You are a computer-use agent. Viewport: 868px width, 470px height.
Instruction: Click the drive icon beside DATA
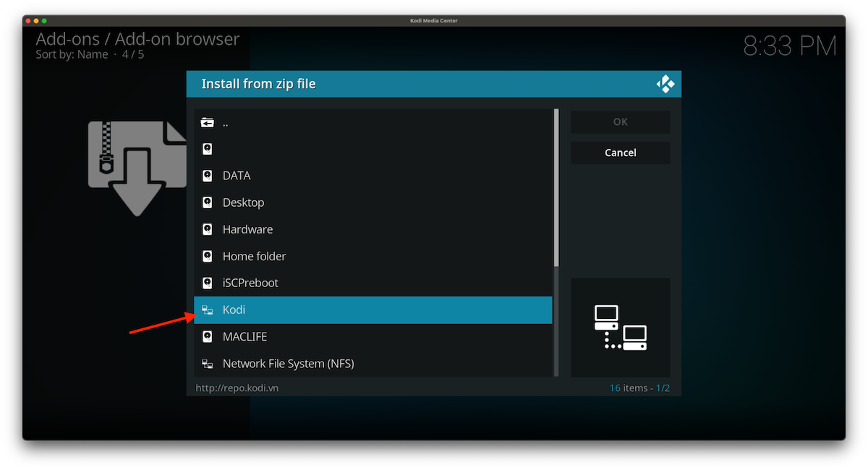click(x=208, y=175)
